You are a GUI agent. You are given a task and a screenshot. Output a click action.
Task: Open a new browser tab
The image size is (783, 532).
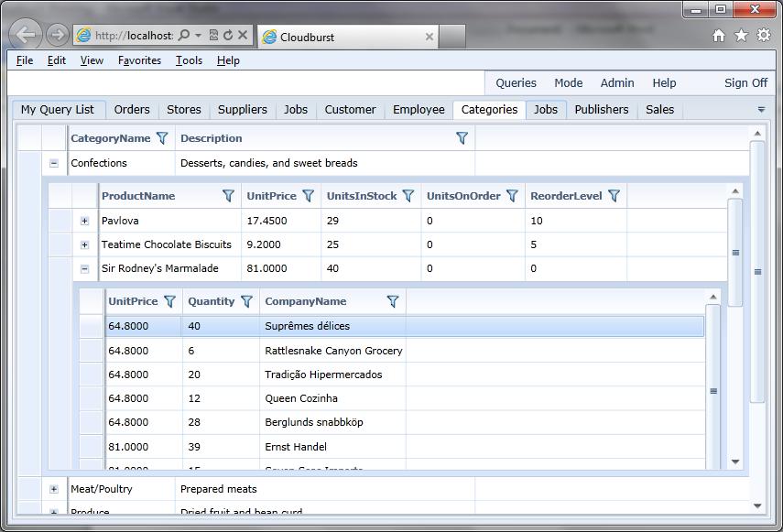coord(452,37)
